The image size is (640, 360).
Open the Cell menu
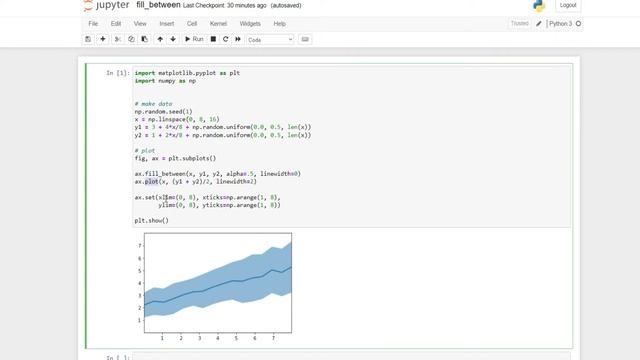[192, 24]
